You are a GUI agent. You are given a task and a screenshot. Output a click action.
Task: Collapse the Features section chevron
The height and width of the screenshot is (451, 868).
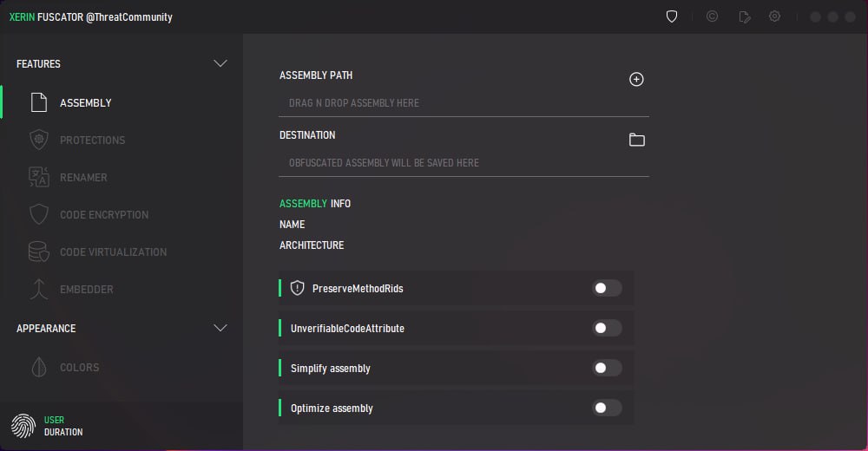(220, 63)
